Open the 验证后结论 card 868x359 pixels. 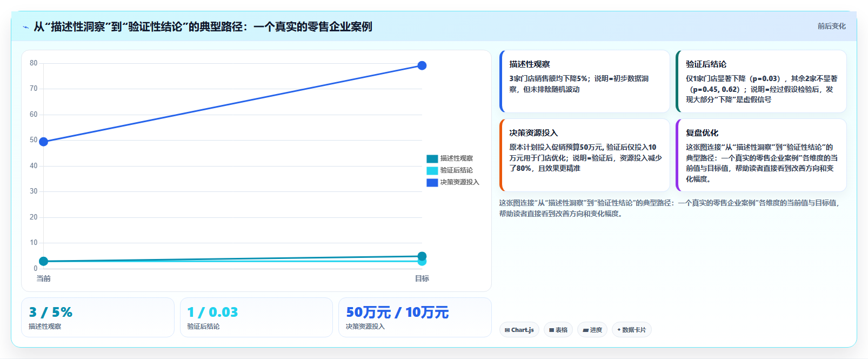pyautogui.click(x=761, y=81)
